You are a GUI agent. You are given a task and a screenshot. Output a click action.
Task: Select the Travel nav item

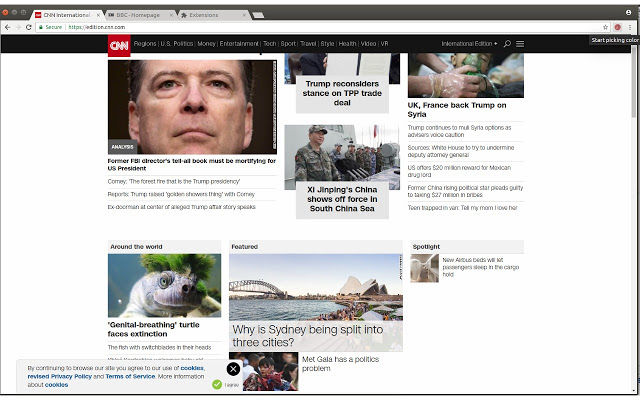pos(308,44)
